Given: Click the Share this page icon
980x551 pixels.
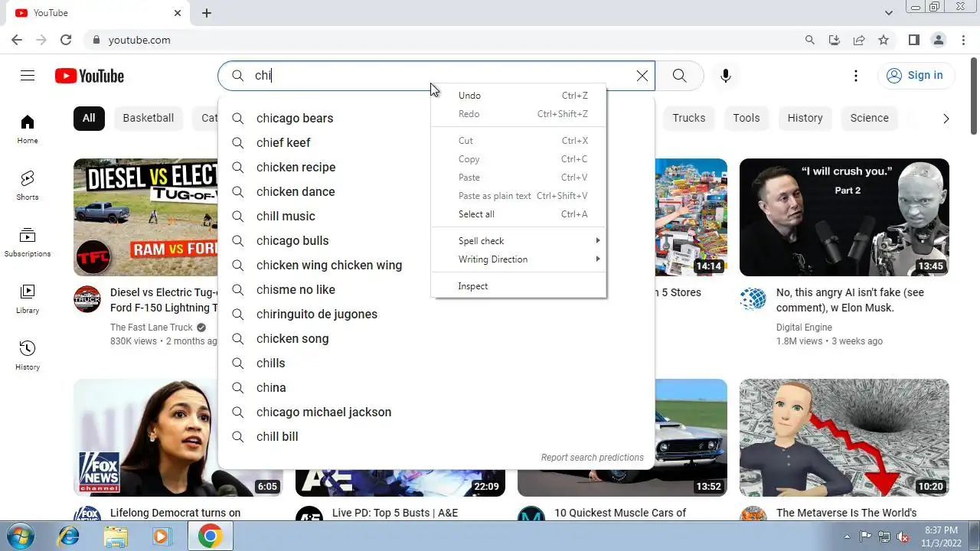Looking at the screenshot, I should coord(859,40).
